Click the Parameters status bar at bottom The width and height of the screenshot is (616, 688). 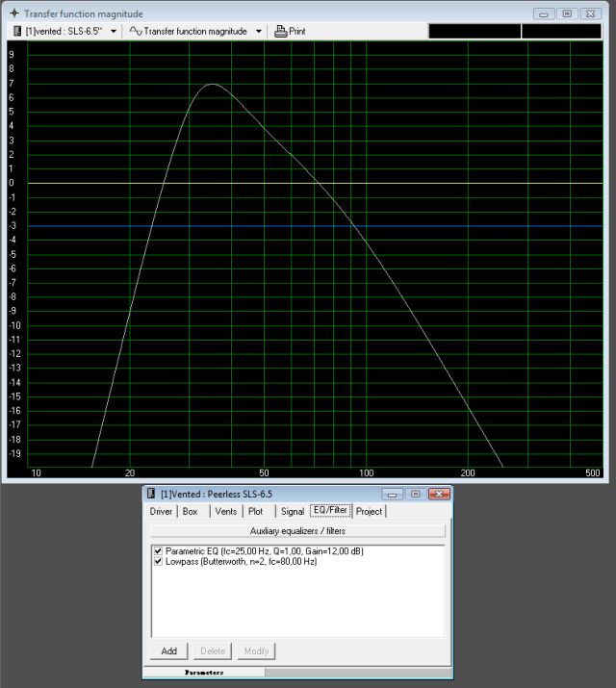[x=204, y=672]
